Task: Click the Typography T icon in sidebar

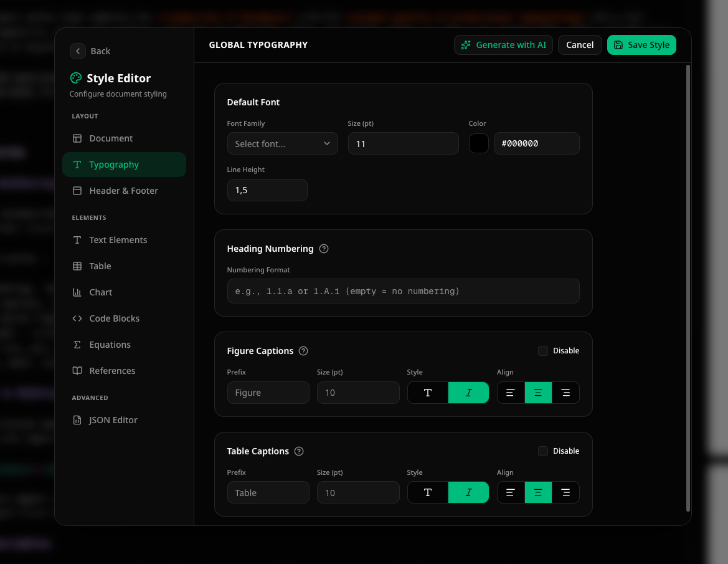Action: coord(77,165)
